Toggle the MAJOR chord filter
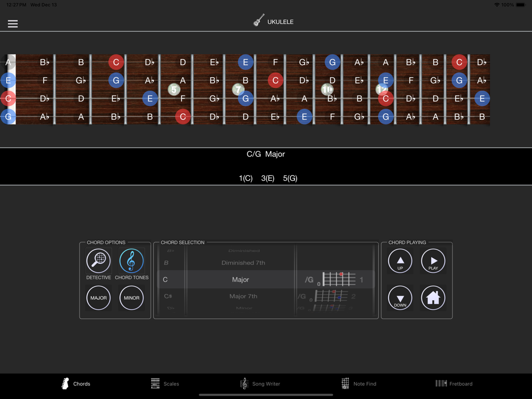Screen dimensions: 532x399 point(98,297)
